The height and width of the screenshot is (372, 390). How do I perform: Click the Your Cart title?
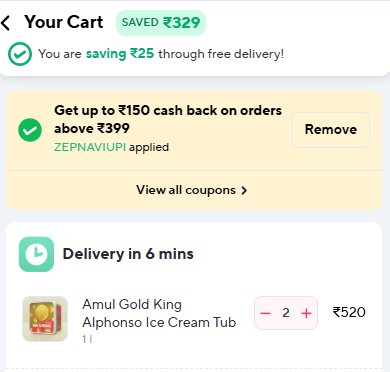pyautogui.click(x=64, y=22)
